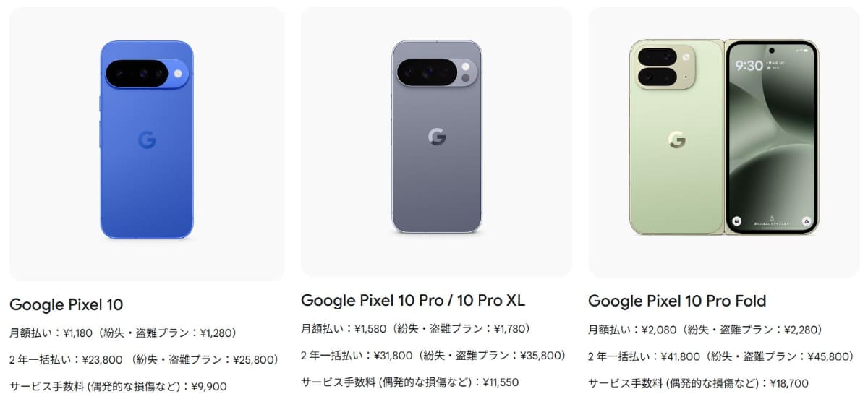Click the Pixel 10 Pro service fee ¥11,550 line
The width and height of the screenshot is (868, 415).
(409, 382)
